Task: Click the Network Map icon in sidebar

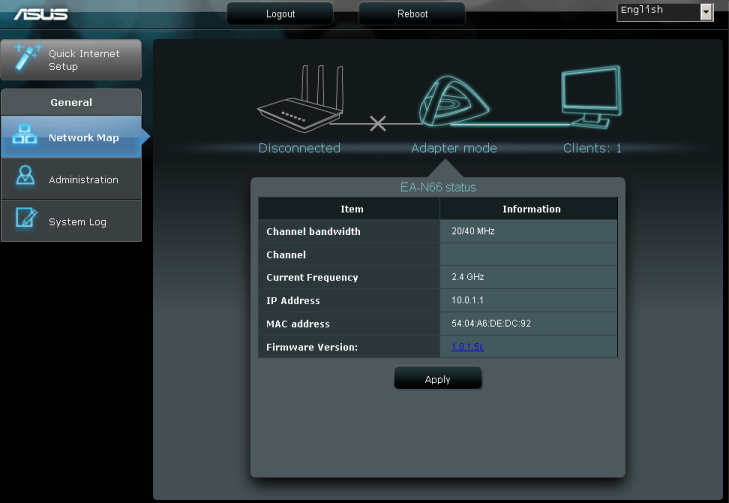Action: [25, 134]
